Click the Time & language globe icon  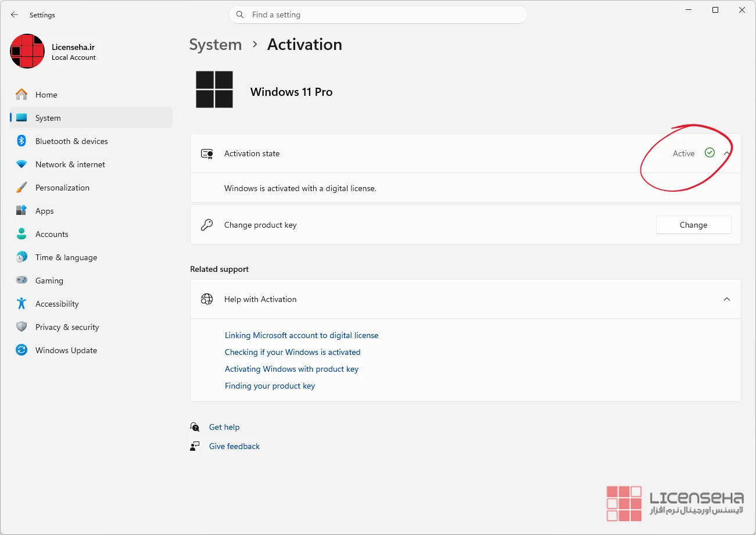click(x=22, y=257)
